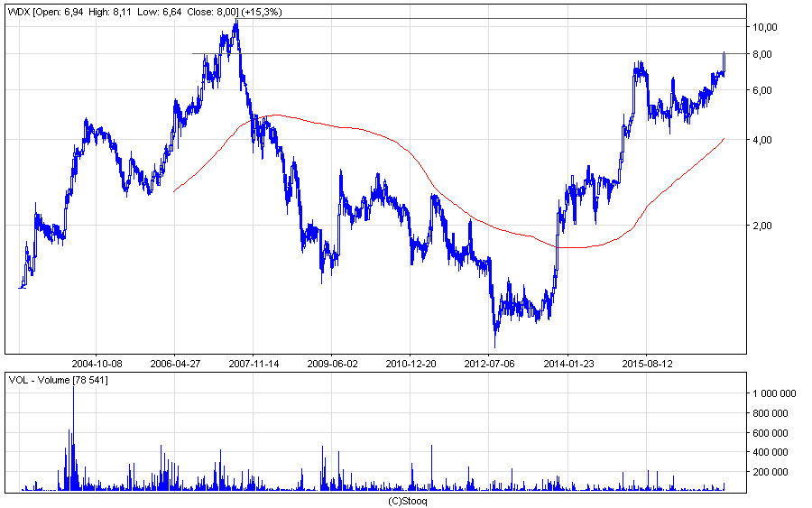Click the 2010-12-20 date label
Screen dimensions: 812x508
click(x=411, y=364)
